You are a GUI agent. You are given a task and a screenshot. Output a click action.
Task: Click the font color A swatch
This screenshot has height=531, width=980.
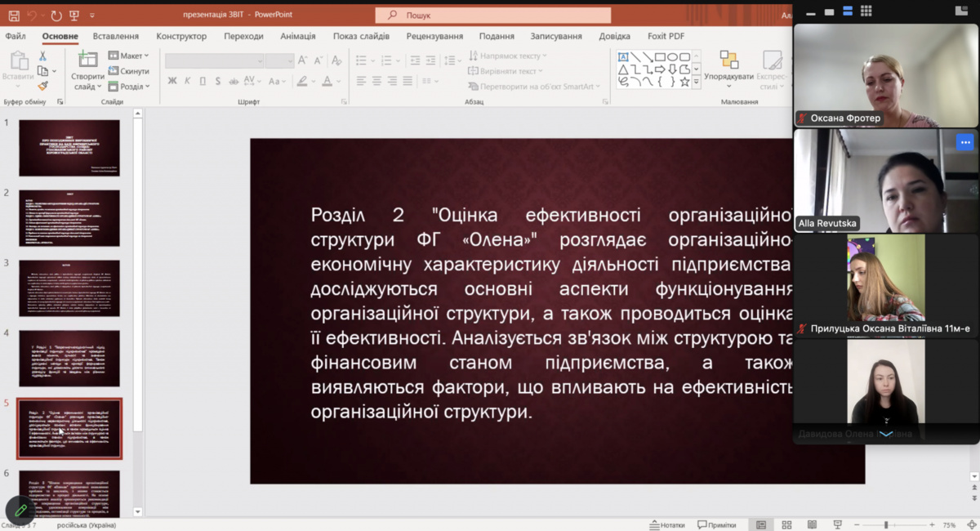click(x=327, y=81)
